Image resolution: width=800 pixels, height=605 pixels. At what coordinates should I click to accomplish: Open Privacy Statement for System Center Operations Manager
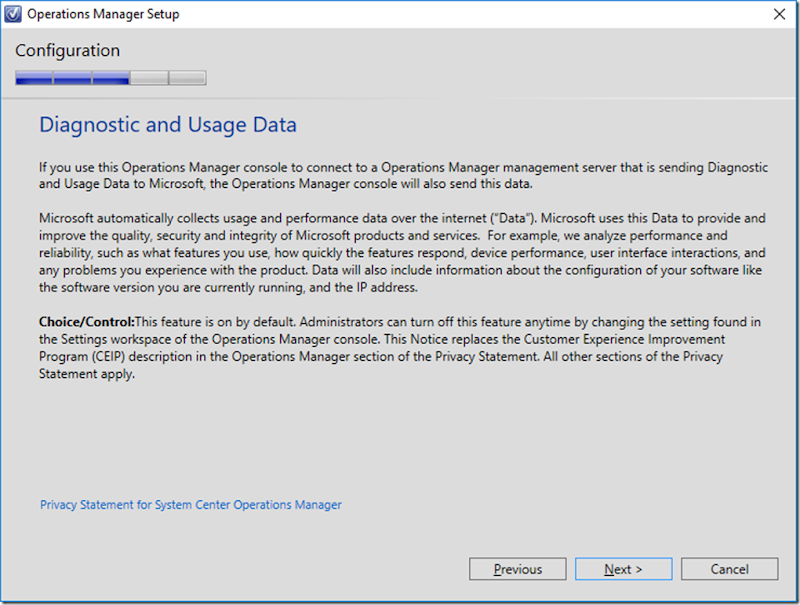pos(190,505)
